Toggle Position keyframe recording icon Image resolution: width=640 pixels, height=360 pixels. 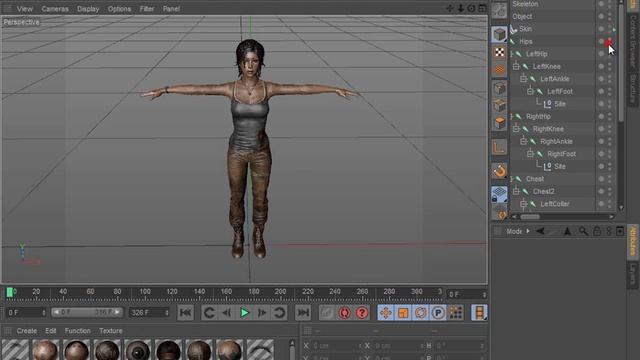pyautogui.click(x=385, y=313)
